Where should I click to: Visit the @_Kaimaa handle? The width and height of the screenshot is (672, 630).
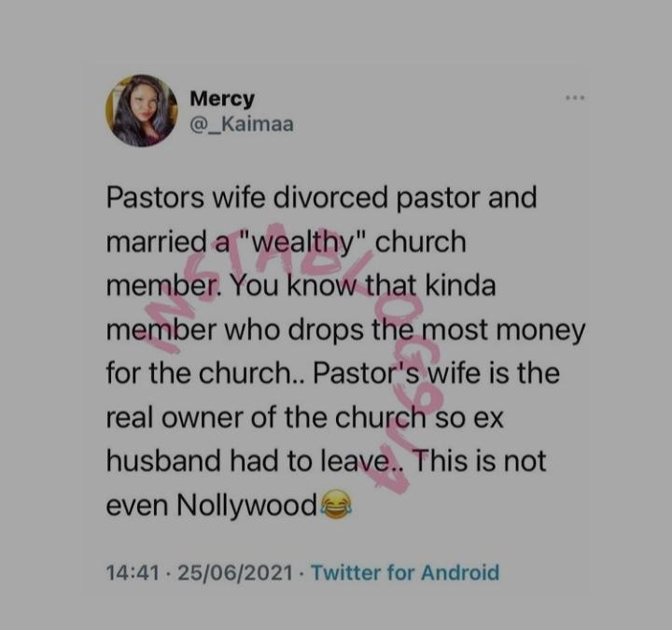[x=241, y=122]
